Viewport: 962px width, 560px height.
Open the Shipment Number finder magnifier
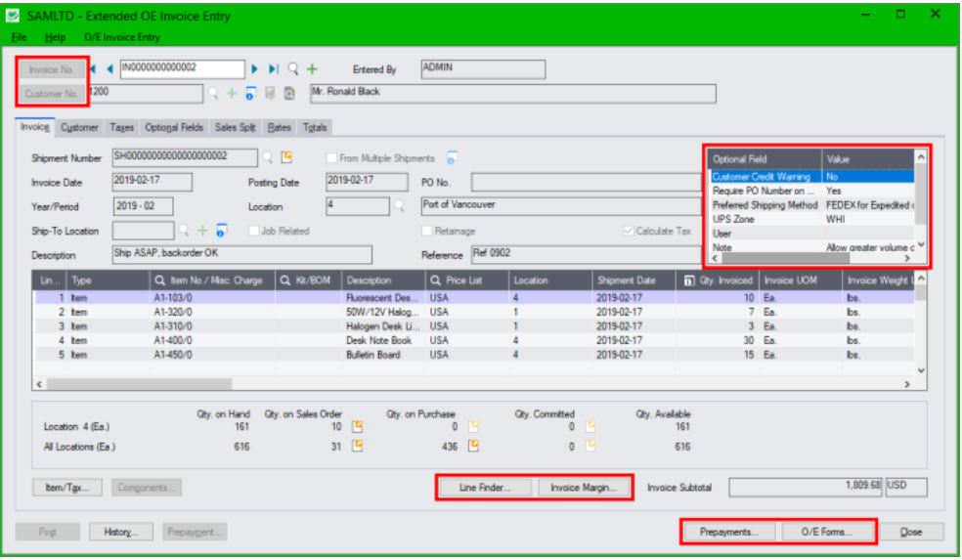(268, 157)
